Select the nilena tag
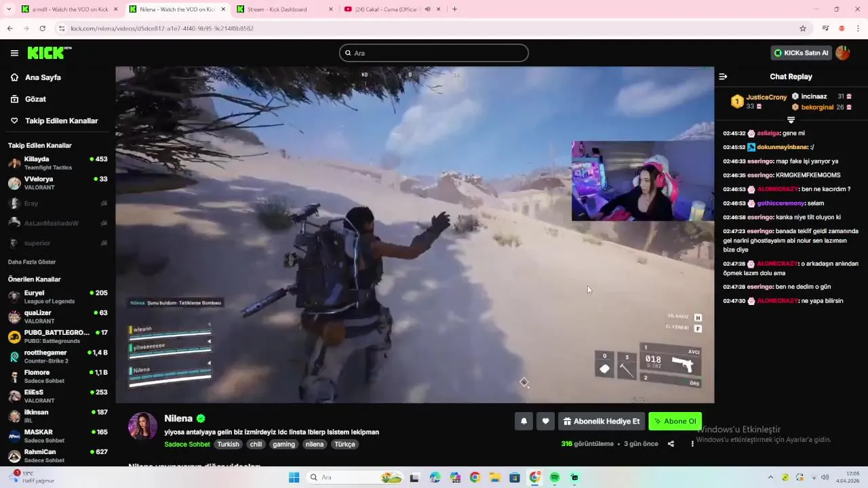 [x=315, y=445]
